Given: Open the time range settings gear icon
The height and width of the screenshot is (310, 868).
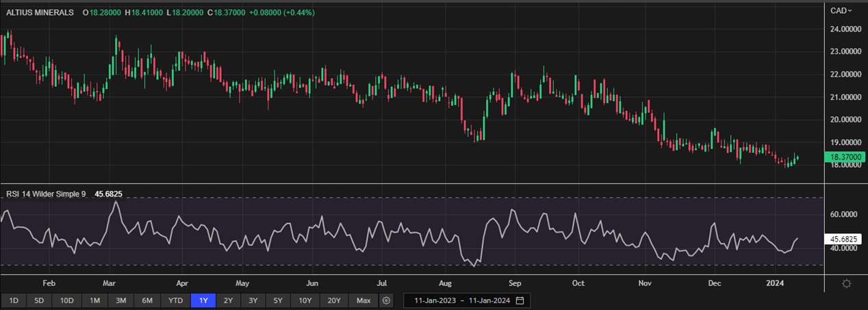Looking at the screenshot, I should (x=386, y=300).
